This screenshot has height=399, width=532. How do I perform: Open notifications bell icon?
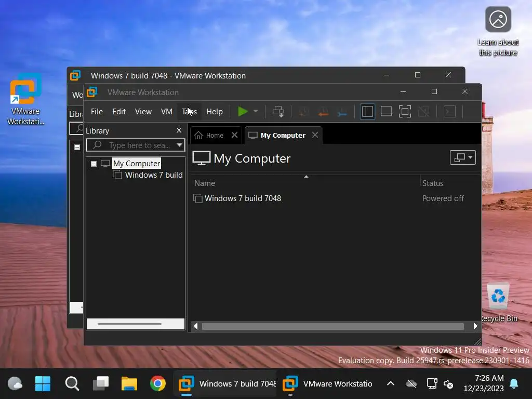[x=514, y=384]
